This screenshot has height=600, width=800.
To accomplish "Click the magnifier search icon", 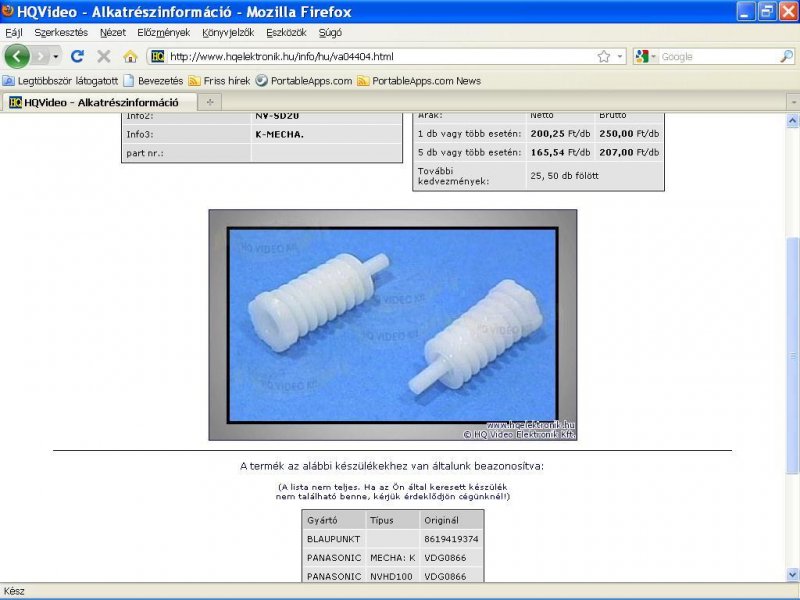I will pyautogui.click(x=787, y=56).
